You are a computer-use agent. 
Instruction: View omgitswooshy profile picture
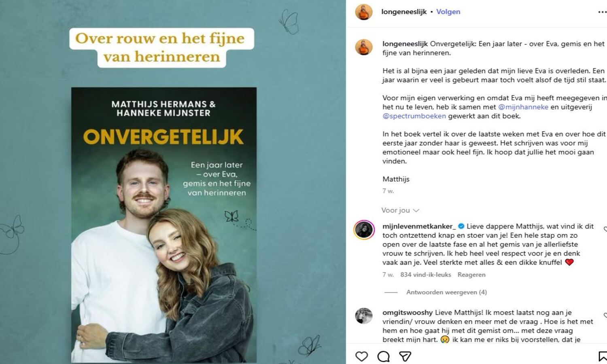coord(364,316)
